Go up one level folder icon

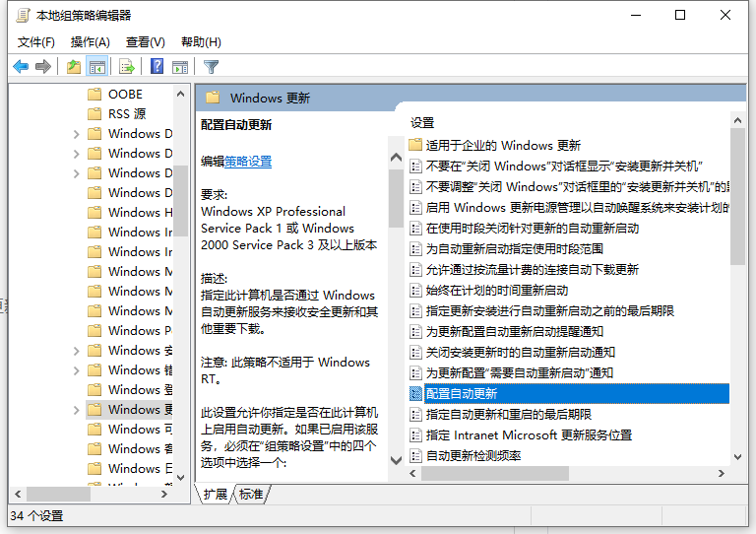pos(74,67)
